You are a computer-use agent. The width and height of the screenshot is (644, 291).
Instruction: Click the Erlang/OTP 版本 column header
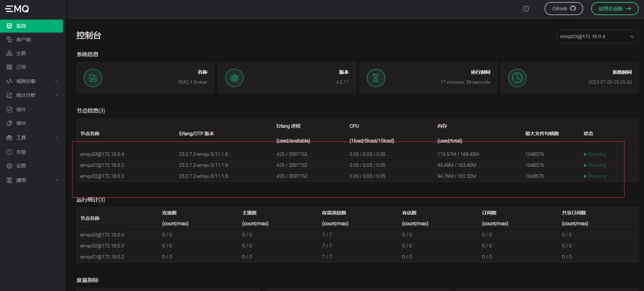point(197,133)
